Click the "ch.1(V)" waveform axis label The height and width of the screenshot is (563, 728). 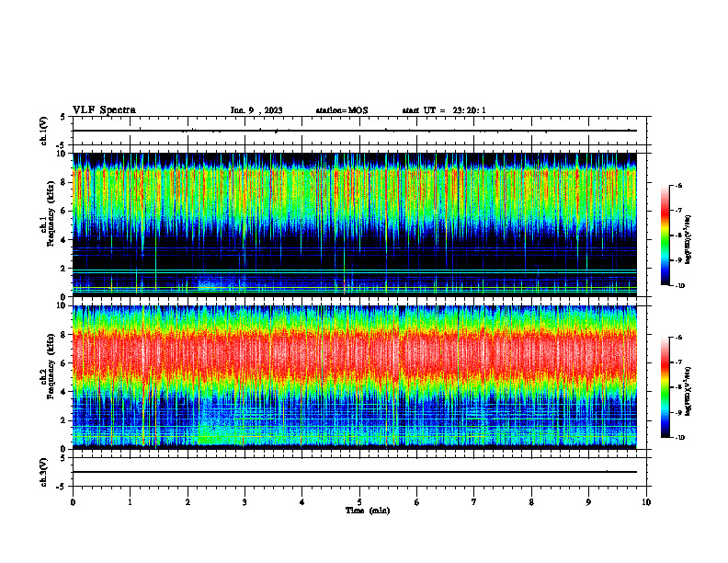click(44, 131)
